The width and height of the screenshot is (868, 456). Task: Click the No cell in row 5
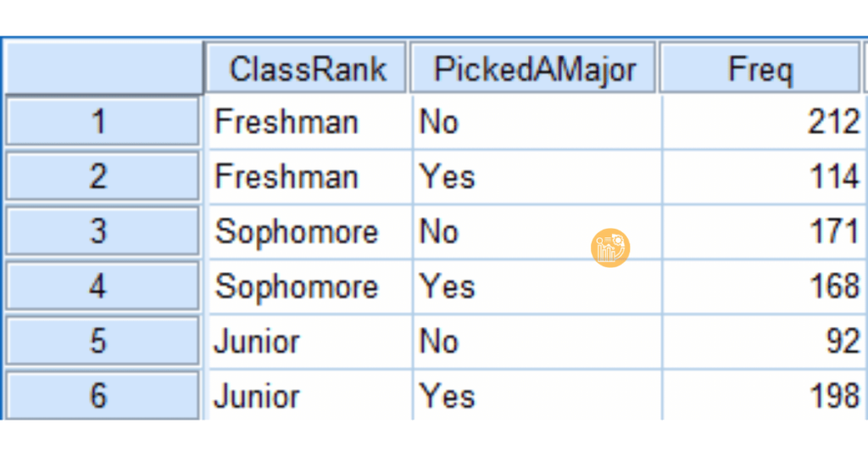(439, 341)
